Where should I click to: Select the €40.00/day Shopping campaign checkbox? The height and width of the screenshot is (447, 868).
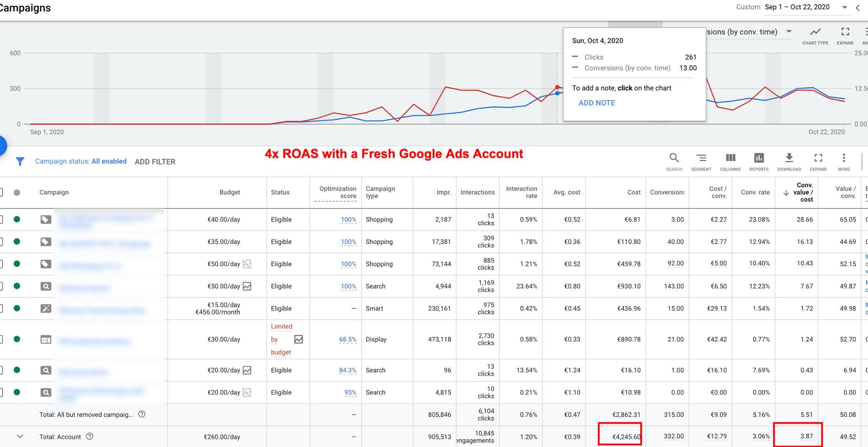tap(1, 219)
